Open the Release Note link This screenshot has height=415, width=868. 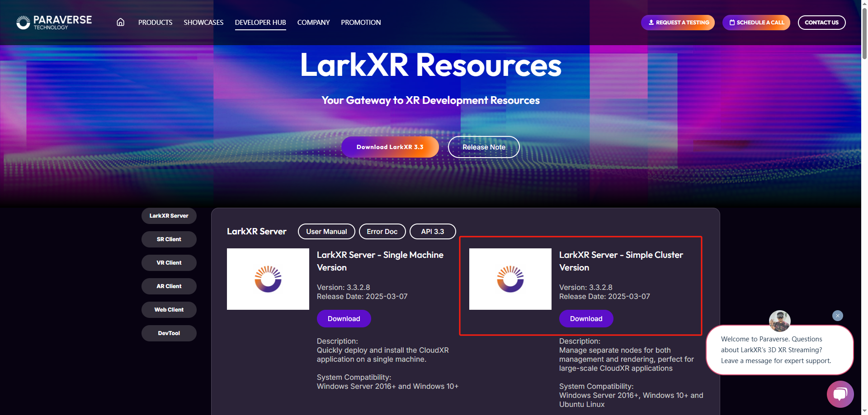[x=484, y=147]
